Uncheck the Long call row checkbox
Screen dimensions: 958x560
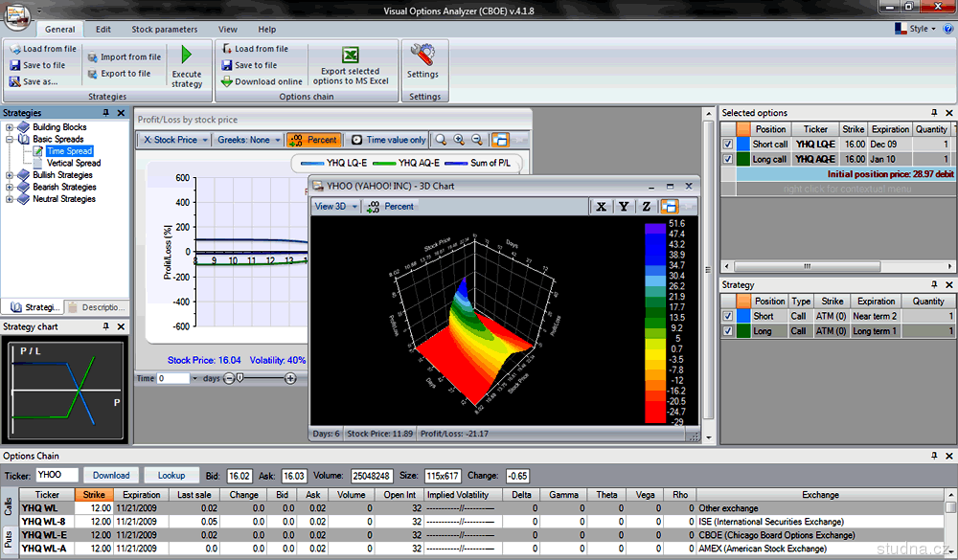coord(729,159)
